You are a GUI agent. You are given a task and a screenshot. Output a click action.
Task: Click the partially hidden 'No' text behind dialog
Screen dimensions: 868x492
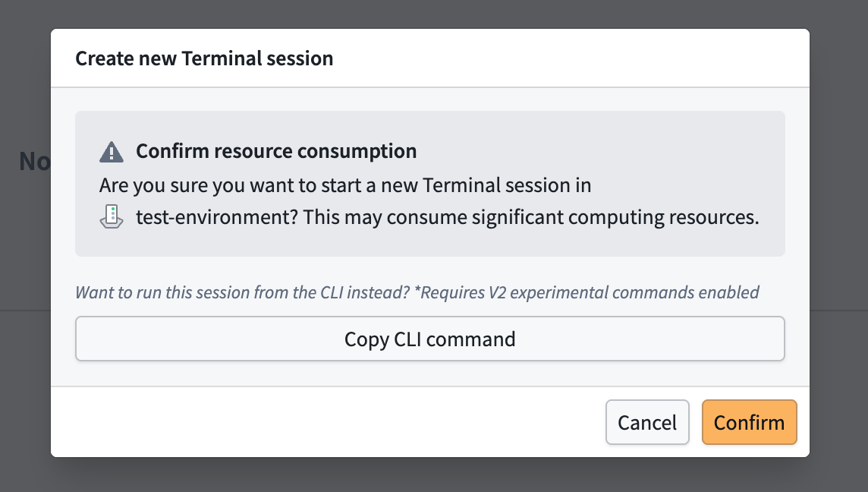pyautogui.click(x=34, y=161)
